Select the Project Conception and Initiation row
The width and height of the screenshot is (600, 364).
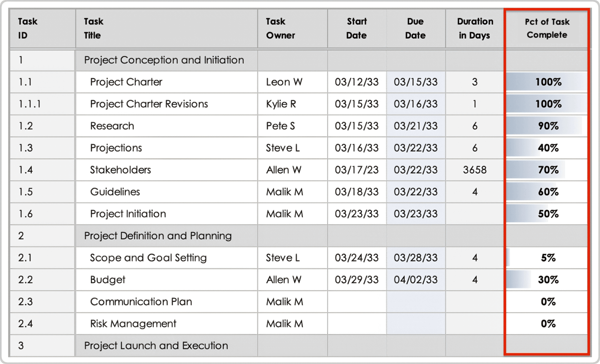click(164, 60)
